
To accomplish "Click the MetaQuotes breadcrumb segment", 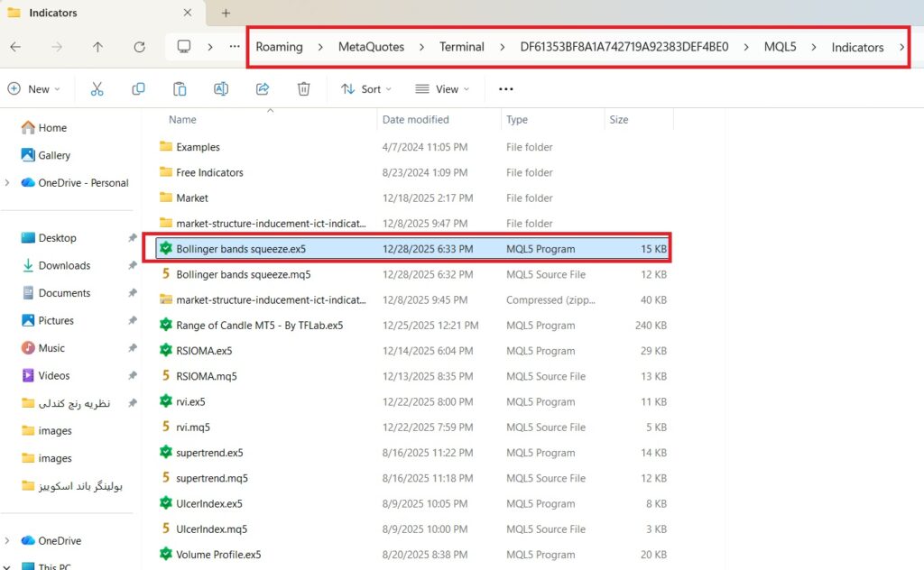I will [371, 47].
